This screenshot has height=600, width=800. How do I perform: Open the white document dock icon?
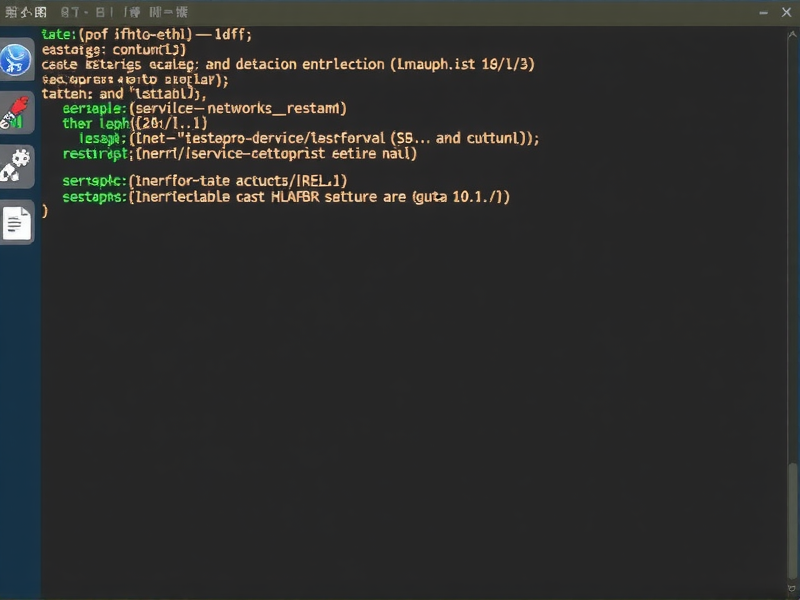tap(17, 221)
